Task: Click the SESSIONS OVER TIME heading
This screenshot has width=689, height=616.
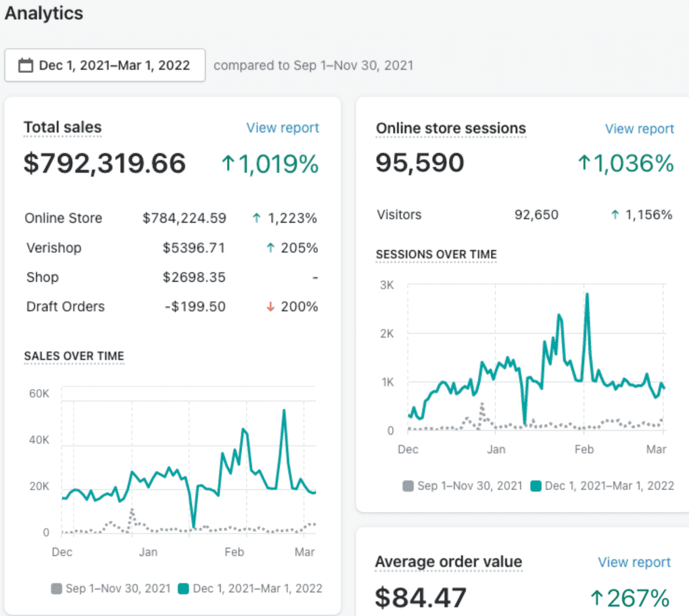Action: pyautogui.click(x=436, y=254)
